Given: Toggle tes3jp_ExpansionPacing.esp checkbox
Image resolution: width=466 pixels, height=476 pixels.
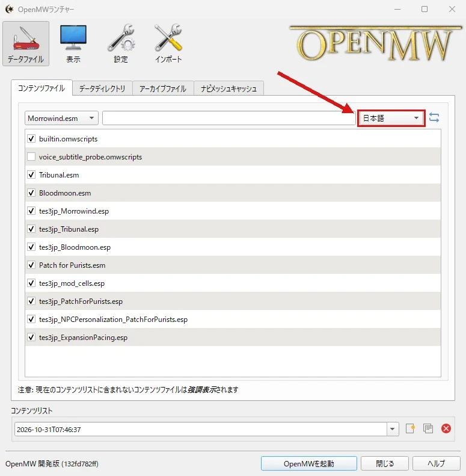Looking at the screenshot, I should (31, 337).
